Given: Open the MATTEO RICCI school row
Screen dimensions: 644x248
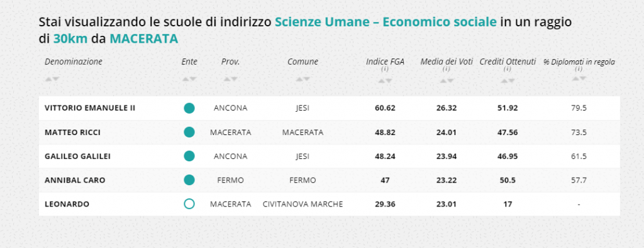Looking at the screenshot, I should pyautogui.click(x=330, y=132).
